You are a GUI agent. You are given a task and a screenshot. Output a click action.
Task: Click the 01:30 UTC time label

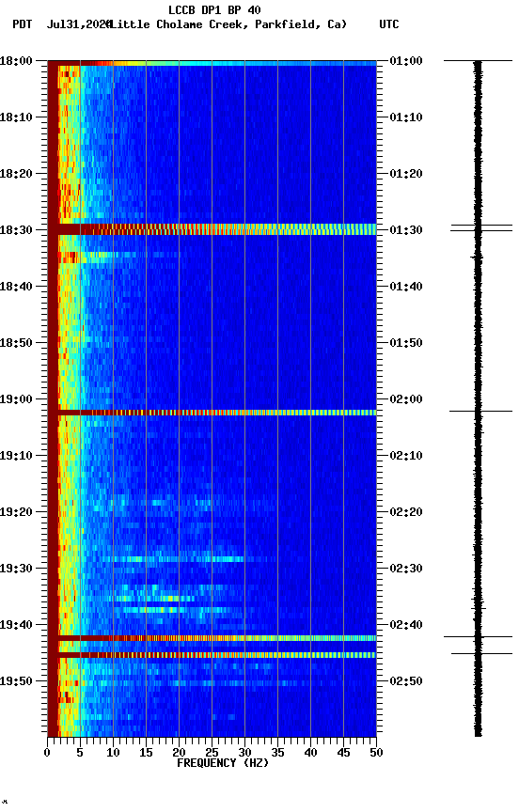pos(406,230)
